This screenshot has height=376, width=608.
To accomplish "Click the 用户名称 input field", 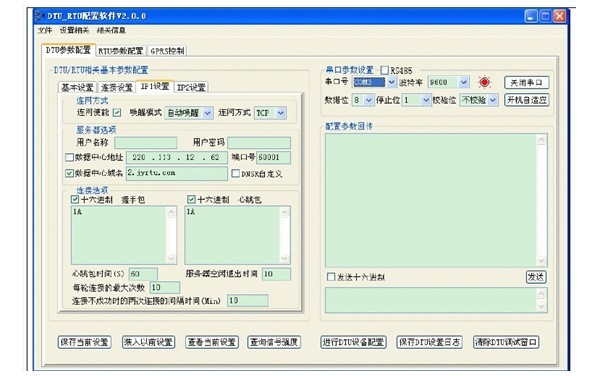I will 146,143.
